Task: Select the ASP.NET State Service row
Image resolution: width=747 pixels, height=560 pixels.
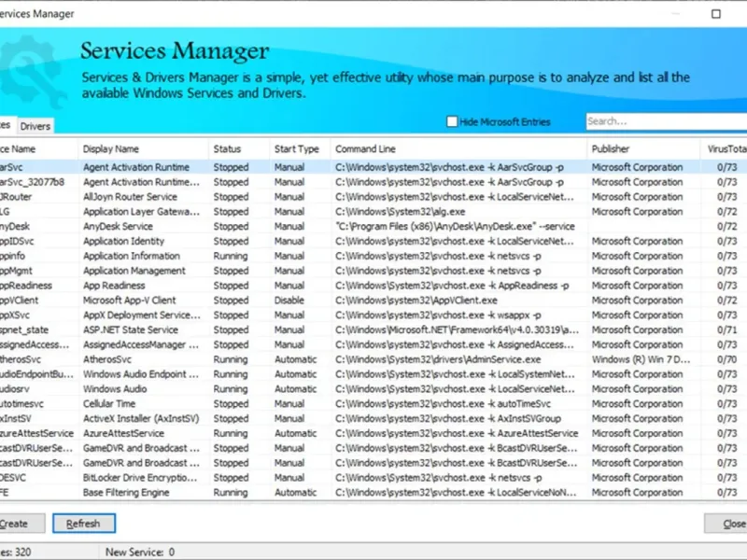Action: (x=373, y=329)
